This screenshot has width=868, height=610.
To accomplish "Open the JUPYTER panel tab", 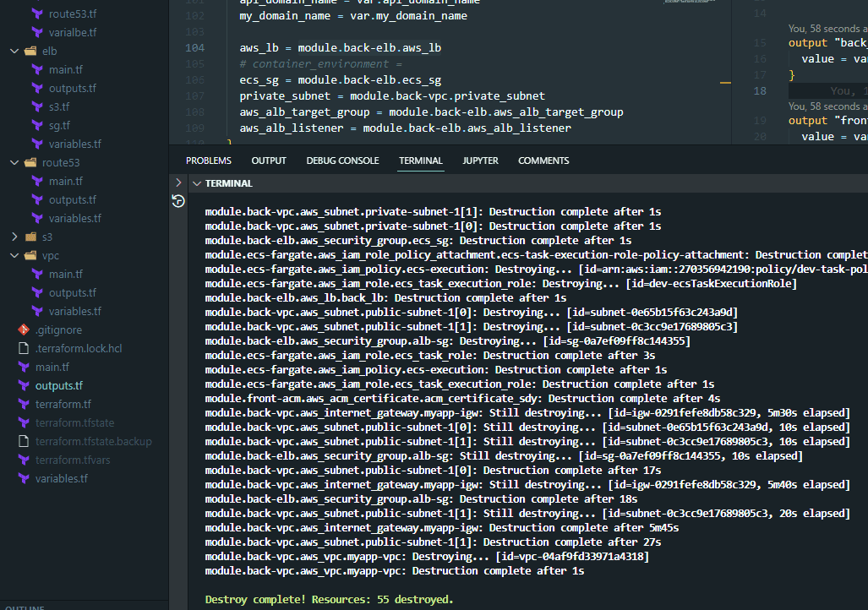I will (x=480, y=161).
